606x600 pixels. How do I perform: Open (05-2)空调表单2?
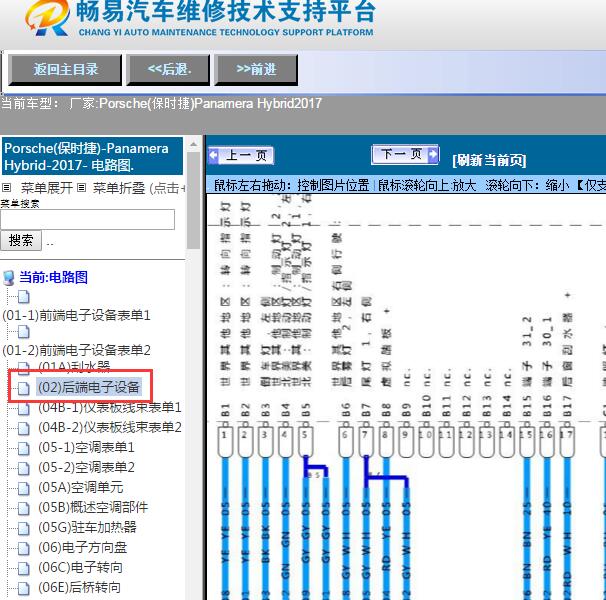pyautogui.click(x=86, y=468)
